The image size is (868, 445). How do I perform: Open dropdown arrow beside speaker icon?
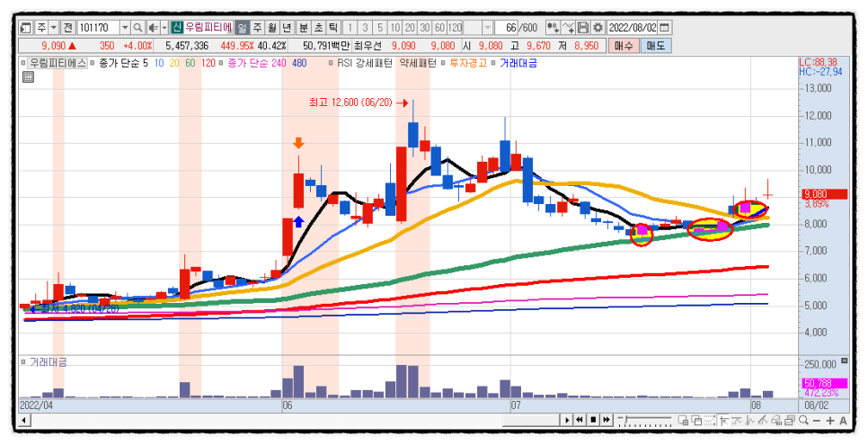pos(164,27)
